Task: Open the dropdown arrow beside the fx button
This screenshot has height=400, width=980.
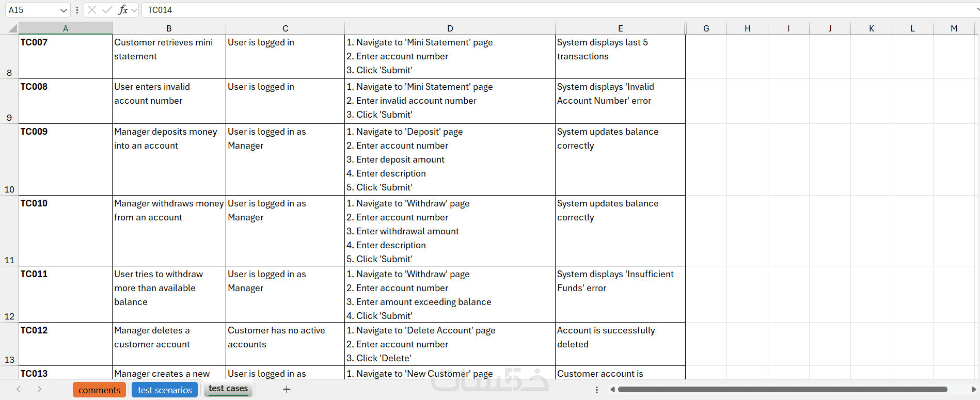Action: tap(134, 10)
